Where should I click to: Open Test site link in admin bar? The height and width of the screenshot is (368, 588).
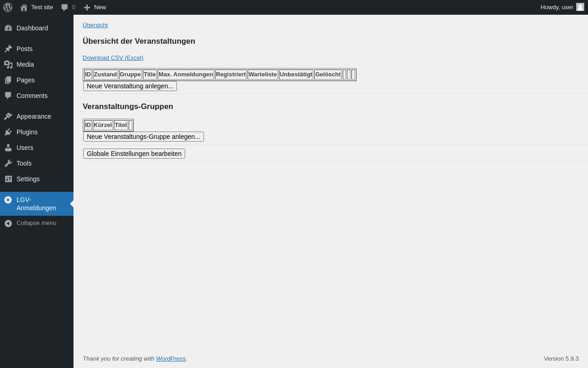click(x=37, y=7)
